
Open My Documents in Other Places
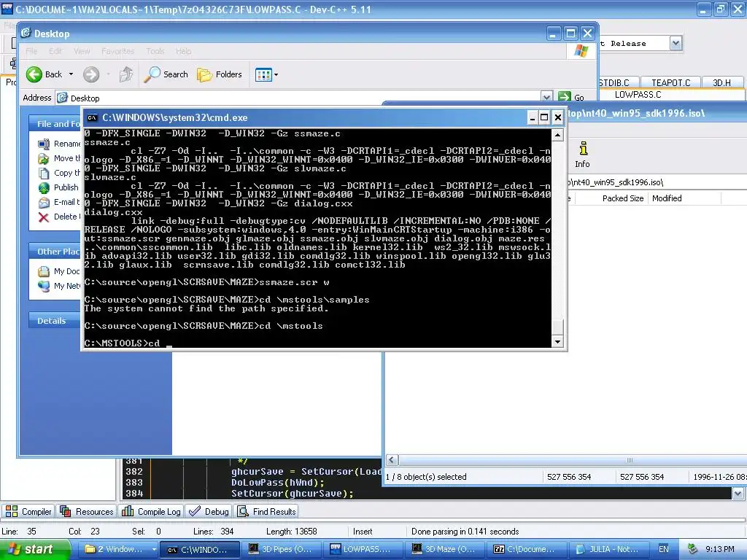click(60, 271)
